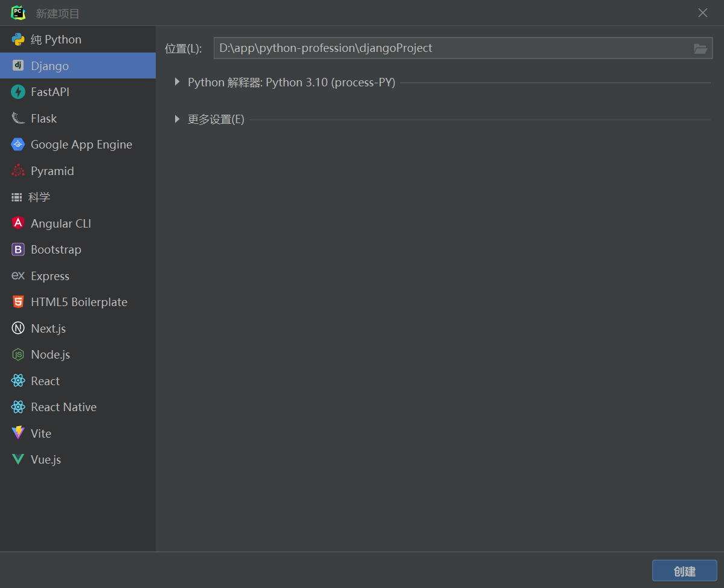The height and width of the screenshot is (588, 724).
Task: Click the 位置 path input field
Action: (463, 48)
